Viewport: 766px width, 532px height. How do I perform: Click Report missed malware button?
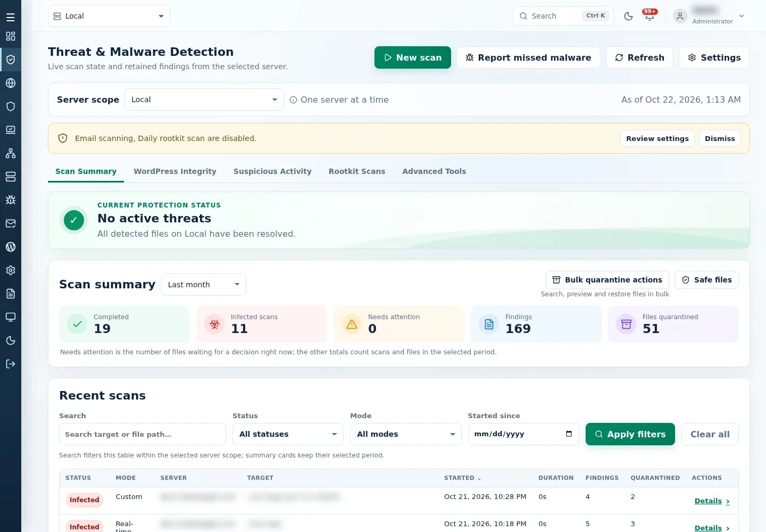(x=528, y=57)
